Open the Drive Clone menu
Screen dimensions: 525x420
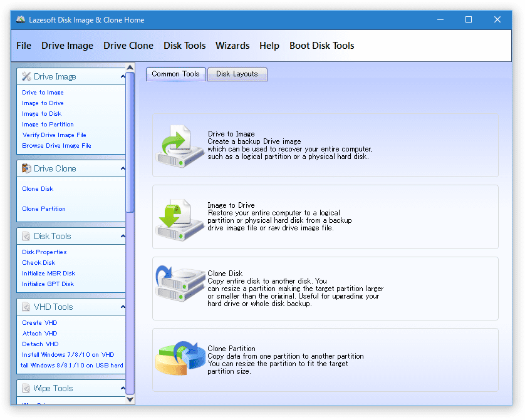pyautogui.click(x=128, y=46)
